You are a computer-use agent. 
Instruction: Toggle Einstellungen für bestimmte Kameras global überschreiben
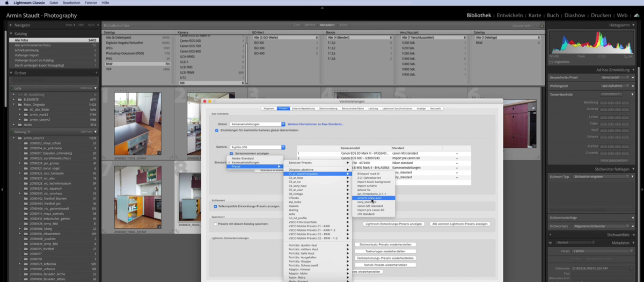tap(217, 130)
